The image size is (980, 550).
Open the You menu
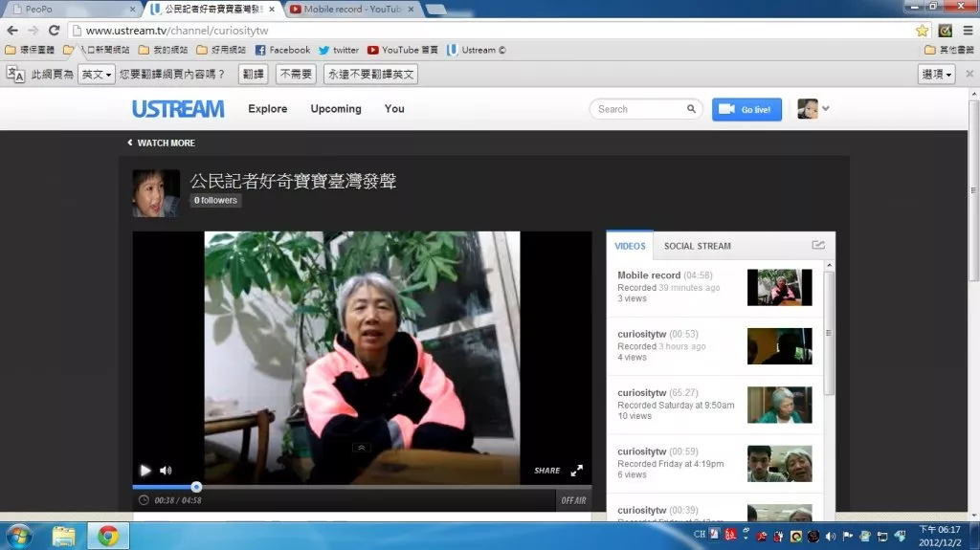coord(394,109)
